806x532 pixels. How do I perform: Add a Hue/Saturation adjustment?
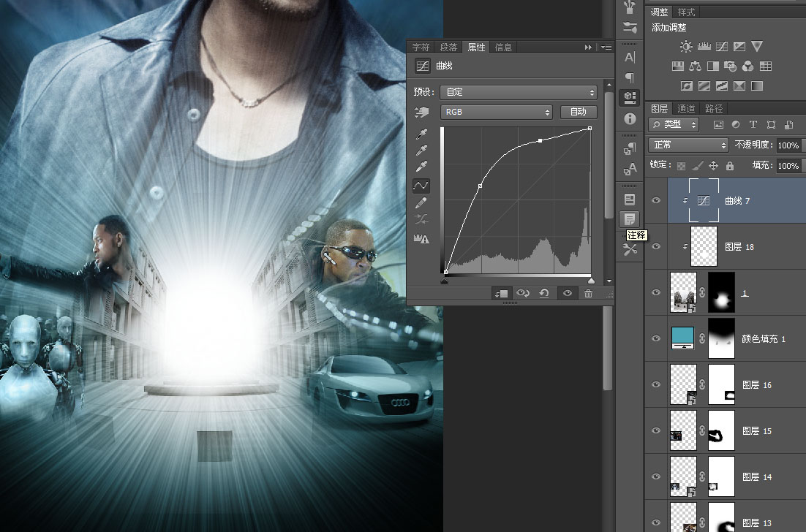click(x=678, y=66)
